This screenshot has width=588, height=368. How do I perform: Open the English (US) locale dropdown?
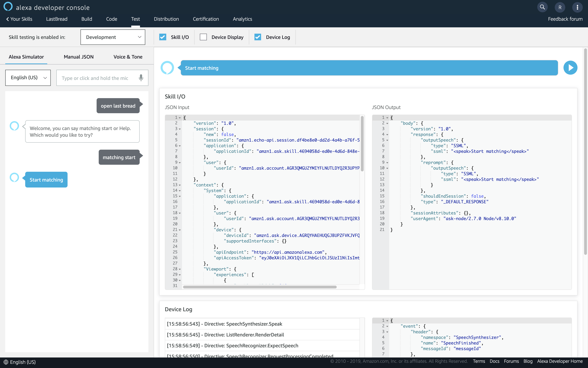(x=28, y=78)
